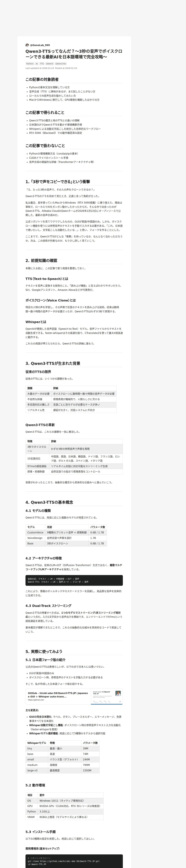Click the table cell '不自然な抑揚'
The height and width of the screenshot is (868, 186).
[x=39, y=399]
